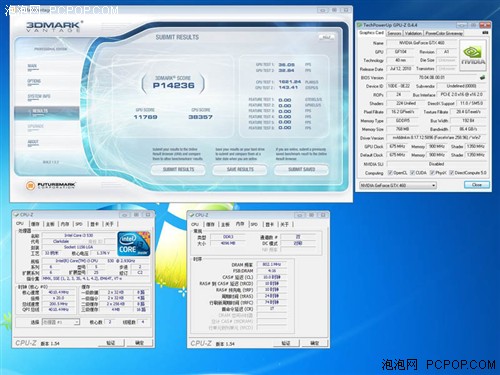The image size is (500, 375).
Task: Click the right CPU-Z title bar icon
Action: pyautogui.click(x=192, y=215)
